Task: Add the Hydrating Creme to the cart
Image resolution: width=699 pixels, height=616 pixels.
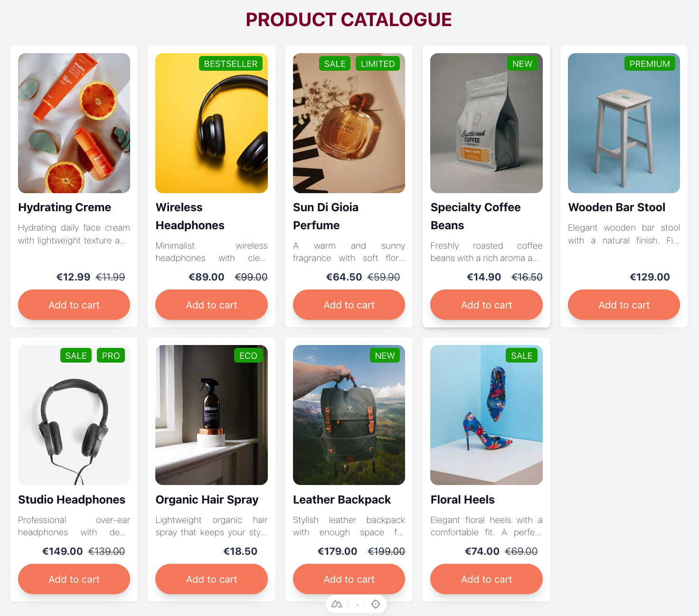Action: 74,305
